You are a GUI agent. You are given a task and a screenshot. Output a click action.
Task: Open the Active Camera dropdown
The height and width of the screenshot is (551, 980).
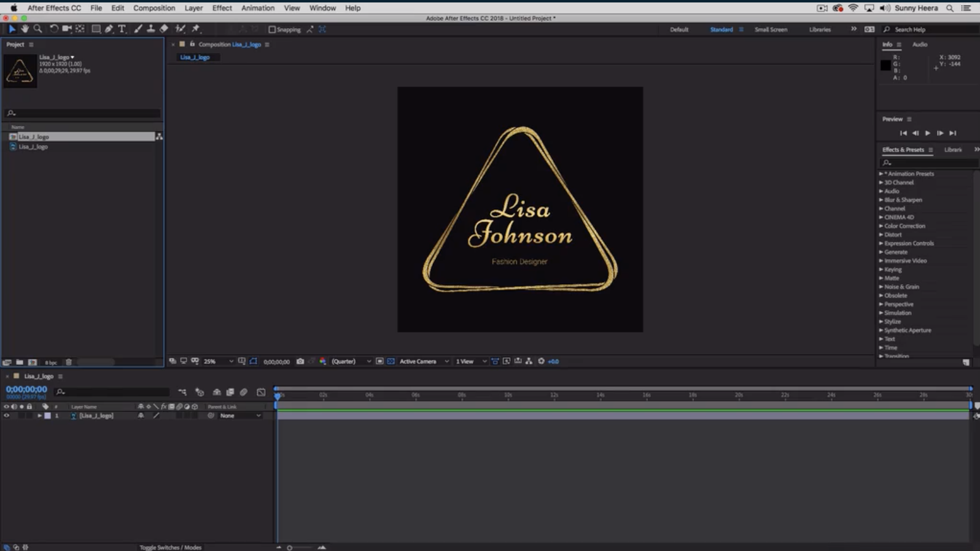click(424, 361)
